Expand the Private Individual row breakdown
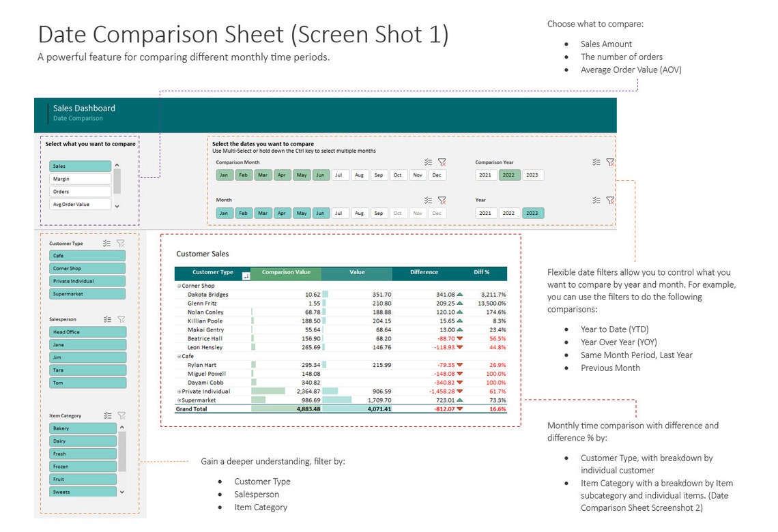 coord(180,391)
